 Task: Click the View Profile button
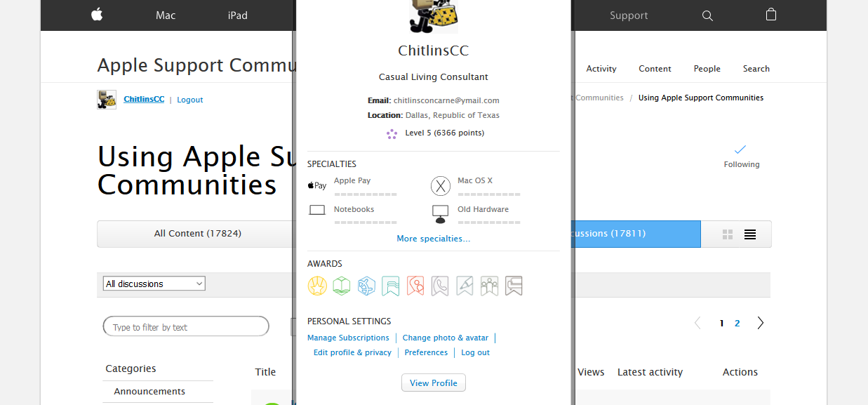pos(433,383)
